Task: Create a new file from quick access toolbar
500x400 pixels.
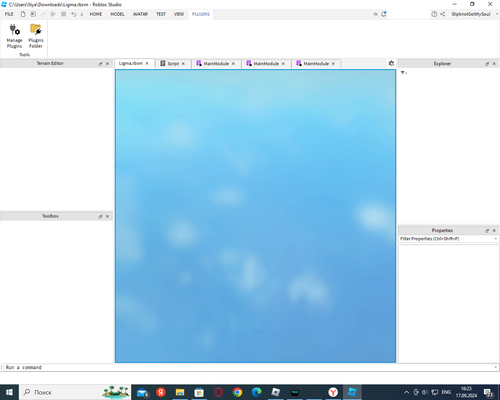Action: point(23,14)
